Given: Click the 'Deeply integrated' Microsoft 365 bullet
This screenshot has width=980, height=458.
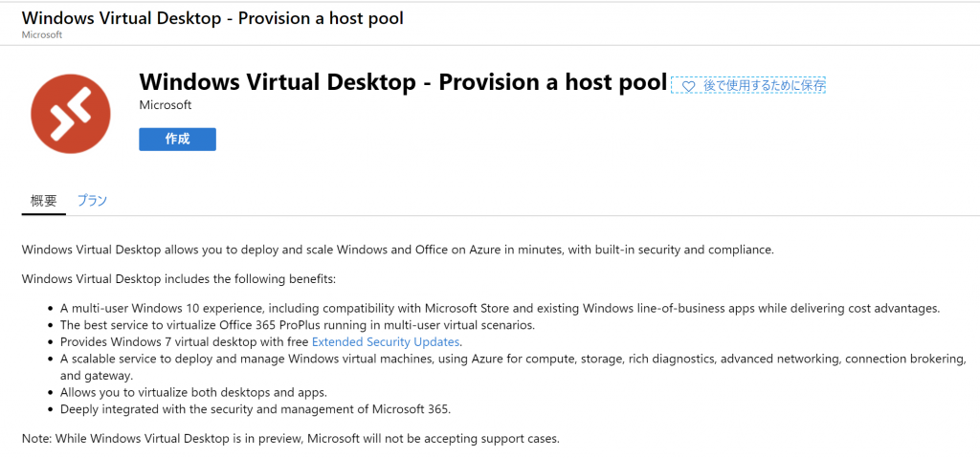Looking at the screenshot, I should coord(255,409).
